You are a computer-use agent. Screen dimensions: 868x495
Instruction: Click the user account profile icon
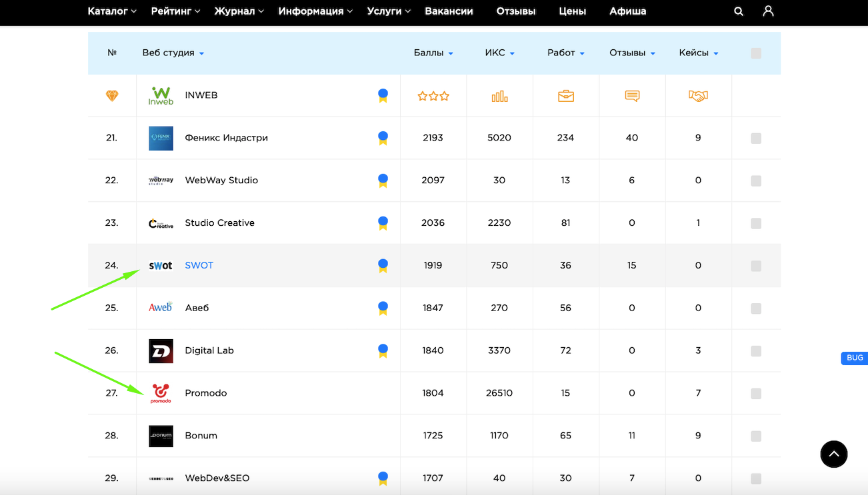(768, 11)
